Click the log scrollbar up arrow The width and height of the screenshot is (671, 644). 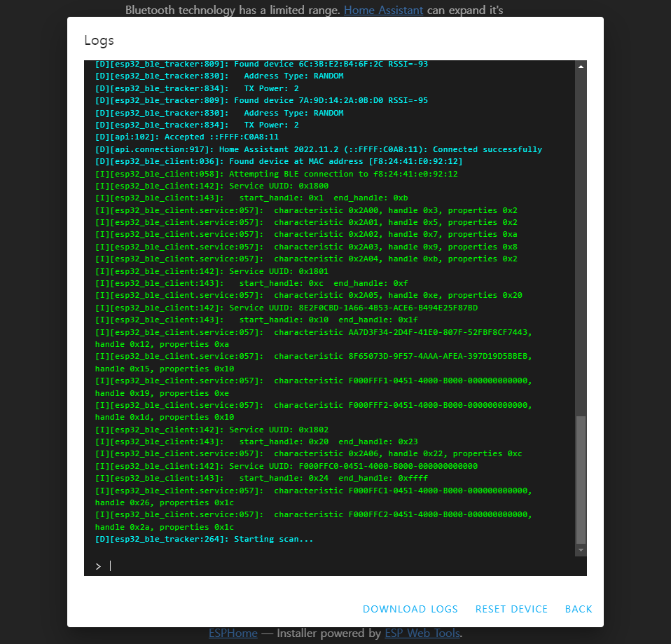coord(581,67)
